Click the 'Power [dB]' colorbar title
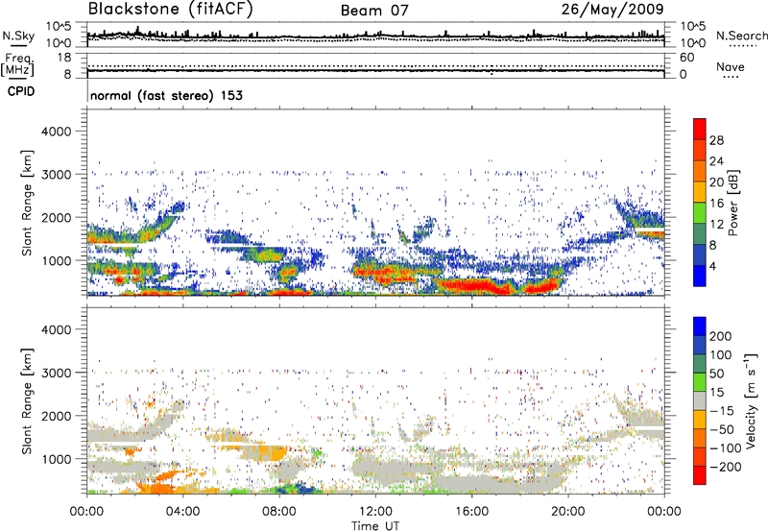Image resolution: width=768 pixels, height=532 pixels. click(732, 203)
